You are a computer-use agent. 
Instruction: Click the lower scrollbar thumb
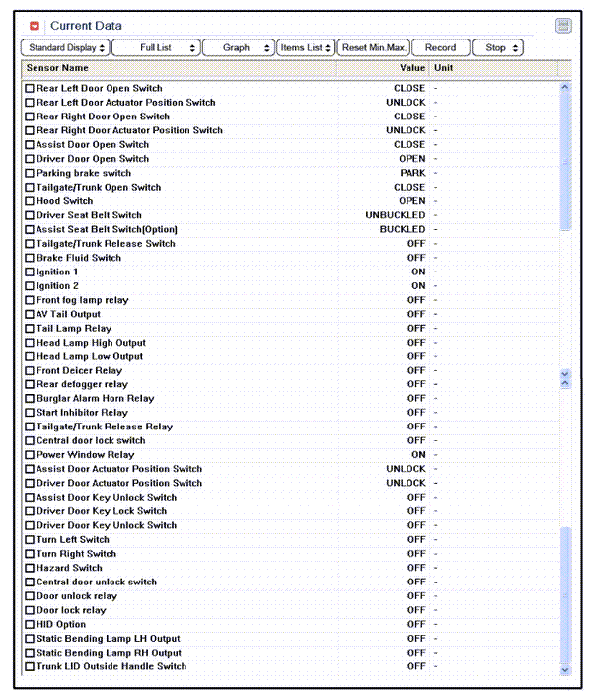[x=565, y=592]
